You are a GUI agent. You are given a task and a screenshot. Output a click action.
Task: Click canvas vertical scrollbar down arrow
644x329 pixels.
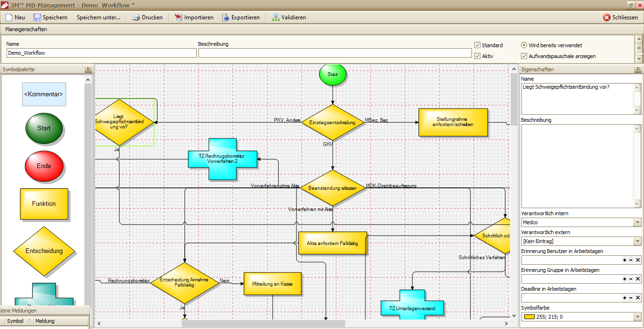(x=514, y=316)
